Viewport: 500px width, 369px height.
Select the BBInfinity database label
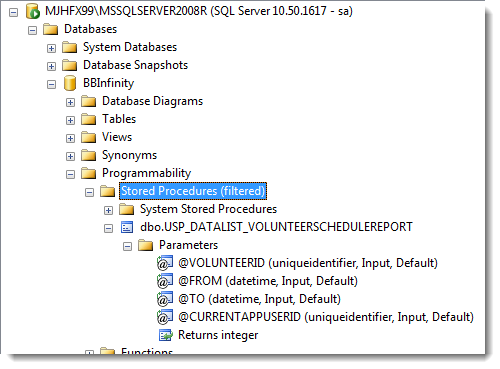coord(109,83)
